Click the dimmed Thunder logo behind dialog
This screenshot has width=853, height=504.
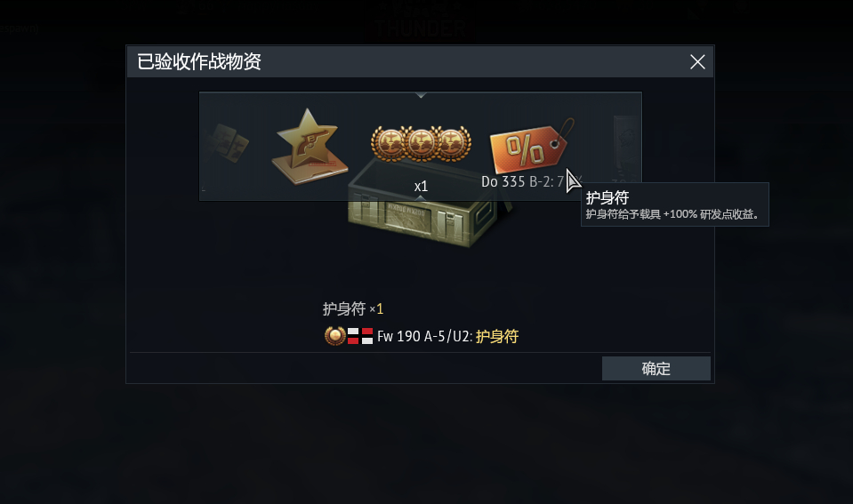[421, 26]
